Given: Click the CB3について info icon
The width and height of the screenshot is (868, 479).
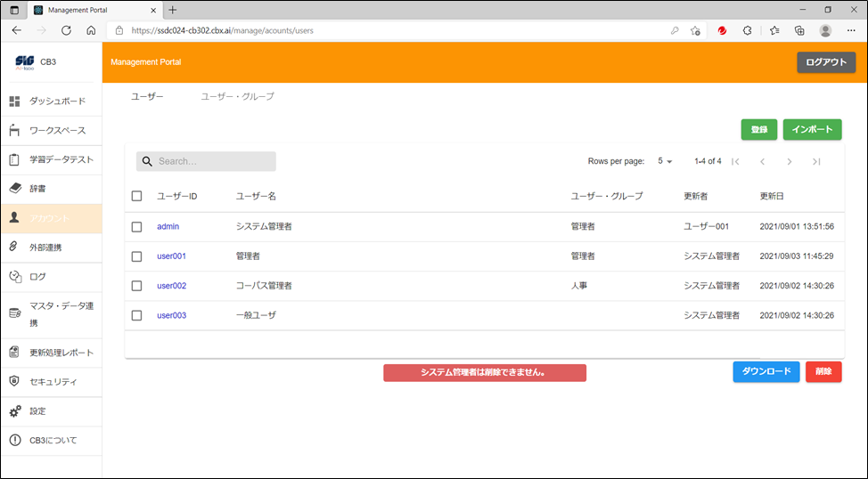Looking at the screenshot, I should (14, 441).
